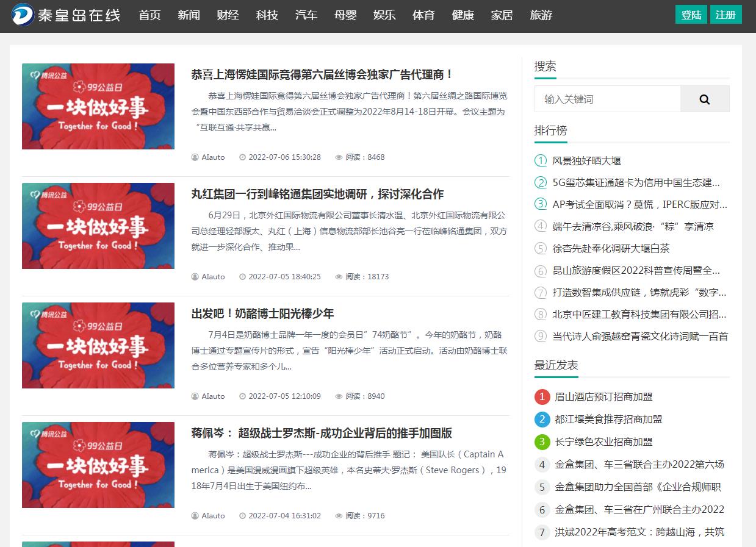Image resolution: width=756 pixels, height=547 pixels.
Task: Open recent post 金盒集团、车三省在广州联合主办2022
Action: click(x=640, y=510)
